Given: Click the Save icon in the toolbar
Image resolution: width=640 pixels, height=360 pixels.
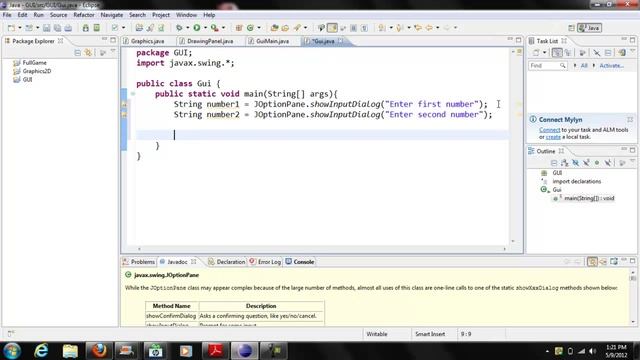Looking at the screenshot, I should tap(47, 28).
